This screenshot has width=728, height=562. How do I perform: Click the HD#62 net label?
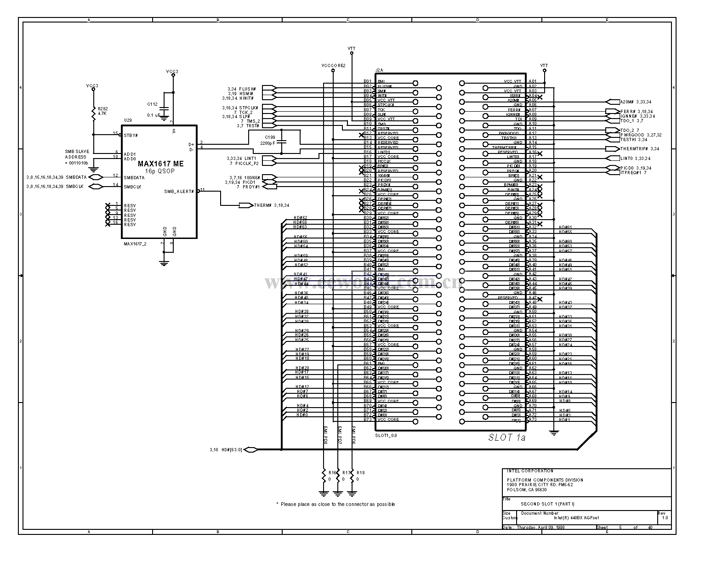click(x=301, y=218)
